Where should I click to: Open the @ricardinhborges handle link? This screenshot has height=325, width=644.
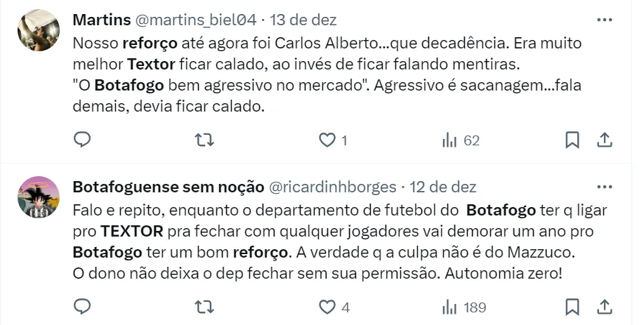click(331, 187)
